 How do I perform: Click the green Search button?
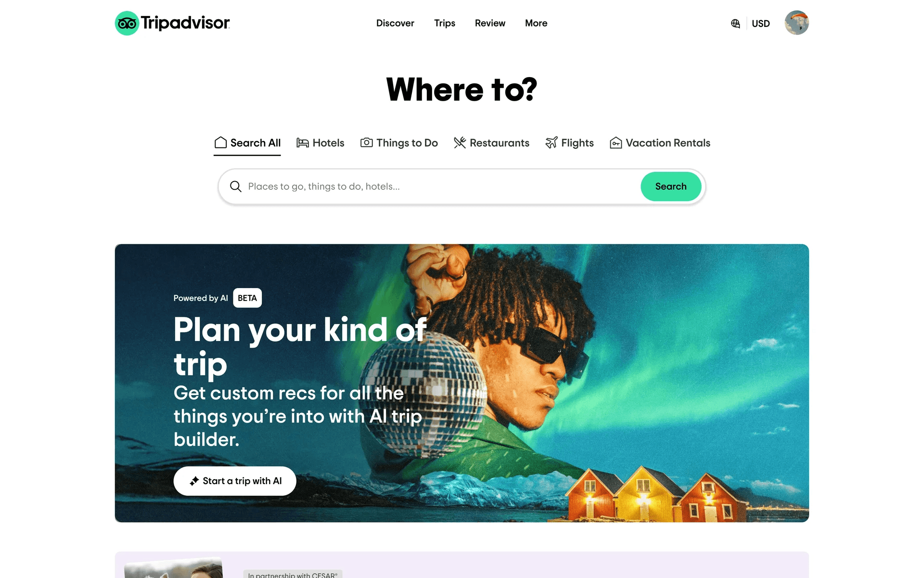(x=671, y=186)
